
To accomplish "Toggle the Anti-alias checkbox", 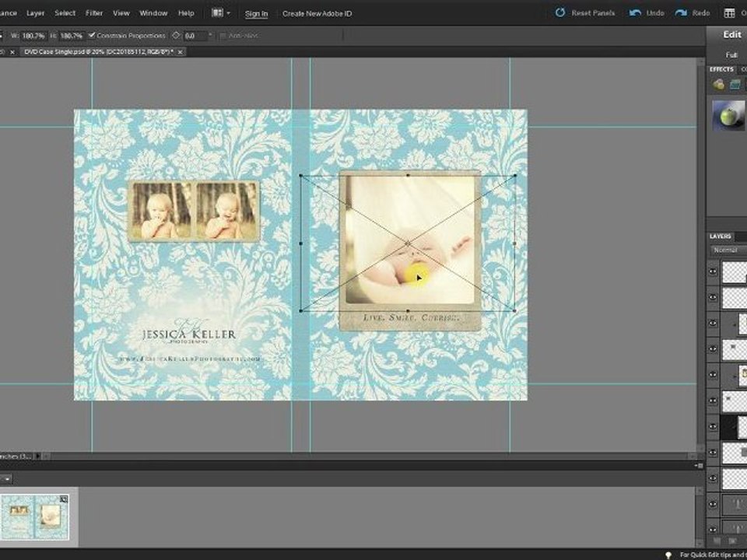I will [x=223, y=36].
